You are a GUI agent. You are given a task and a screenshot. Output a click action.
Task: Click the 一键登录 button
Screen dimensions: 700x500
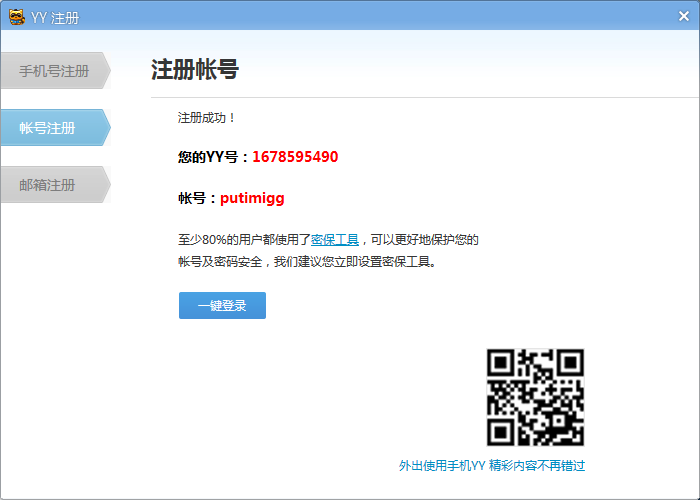click(222, 305)
